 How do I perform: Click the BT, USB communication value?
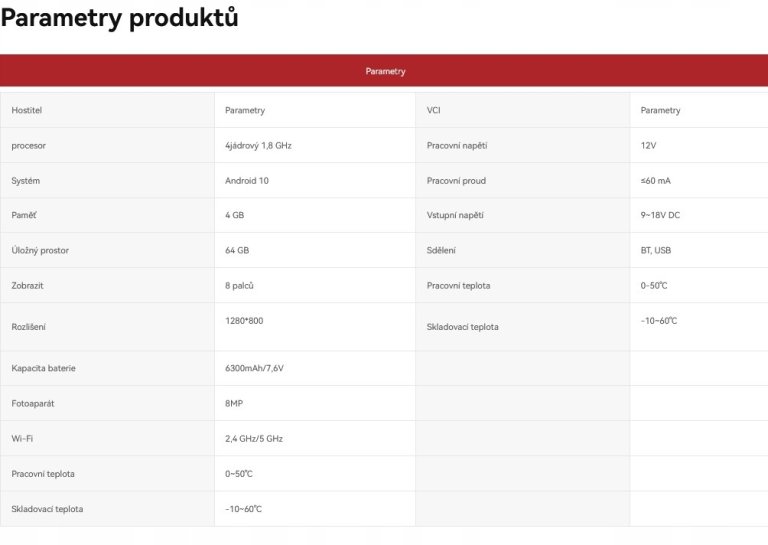[655, 250]
